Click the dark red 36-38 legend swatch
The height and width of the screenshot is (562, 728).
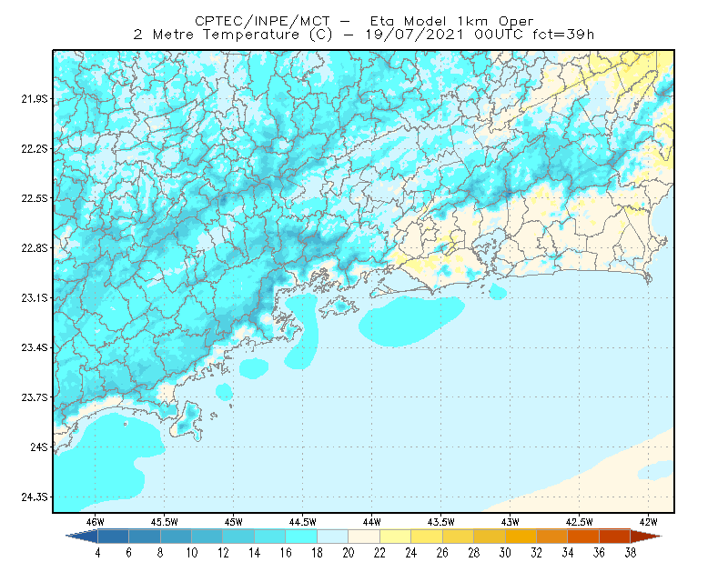(615, 537)
